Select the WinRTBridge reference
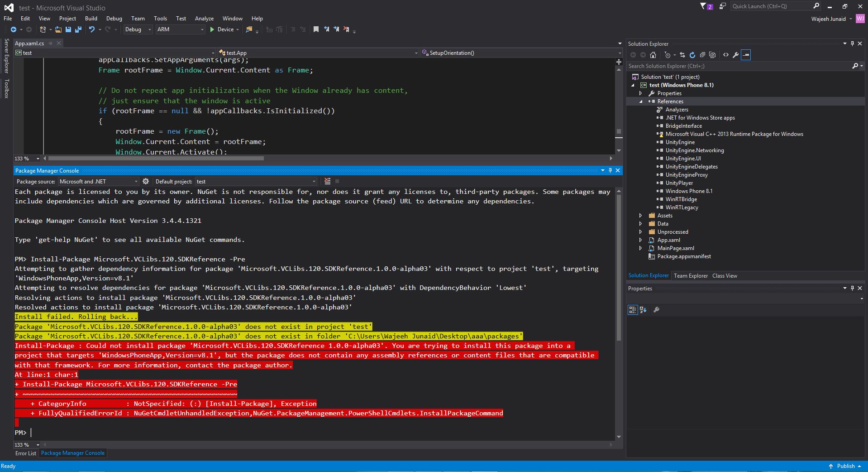 [x=681, y=199]
